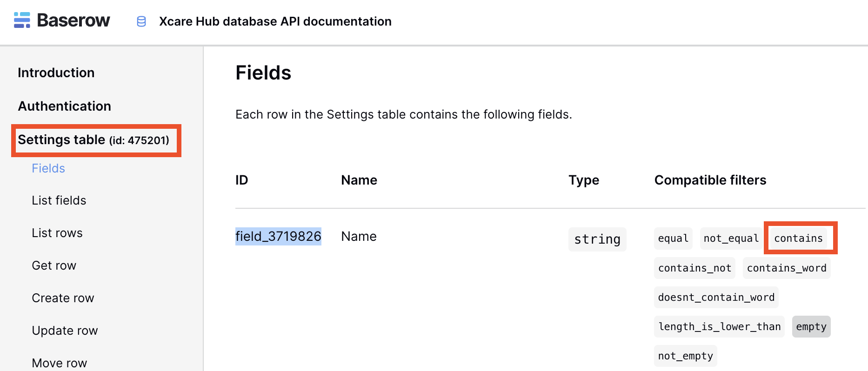
Task: Open the Introduction section
Action: [56, 73]
